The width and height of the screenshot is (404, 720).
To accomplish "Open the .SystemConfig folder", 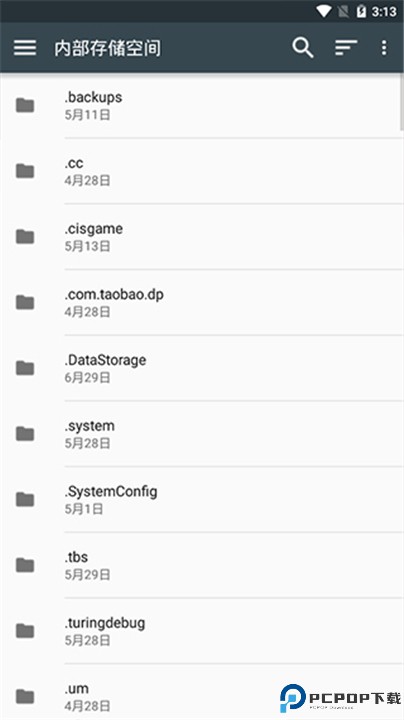I will click(202, 499).
